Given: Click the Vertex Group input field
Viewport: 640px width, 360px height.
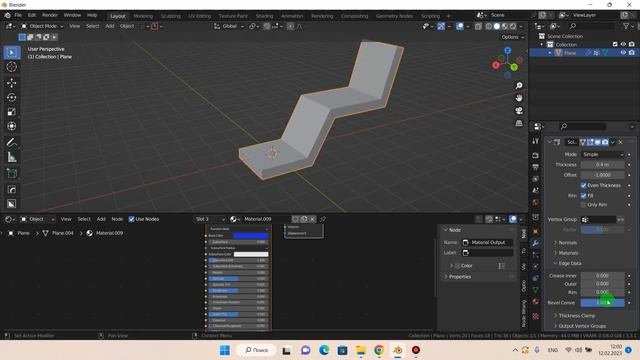Looking at the screenshot, I should pos(598,220).
